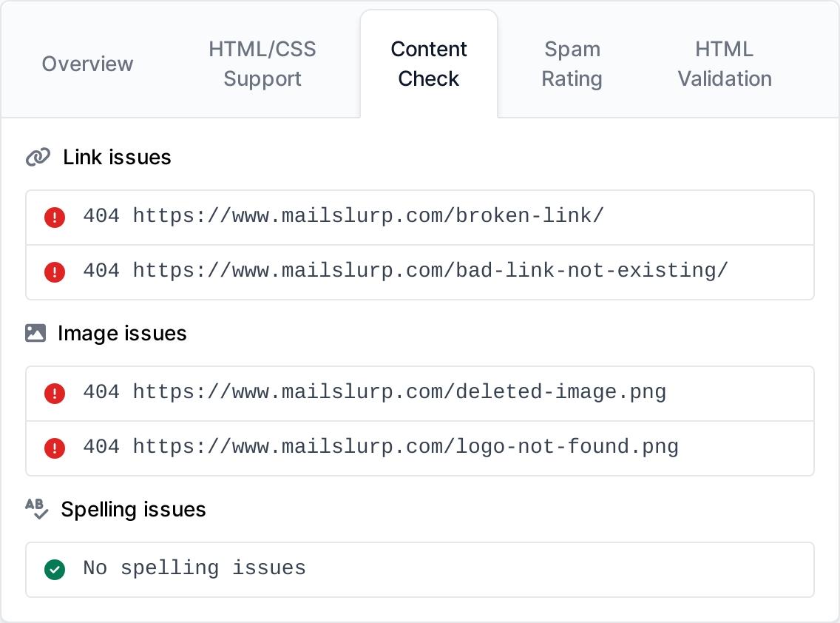Click the Image issues heading
This screenshot has height=623, width=840.
click(x=122, y=333)
